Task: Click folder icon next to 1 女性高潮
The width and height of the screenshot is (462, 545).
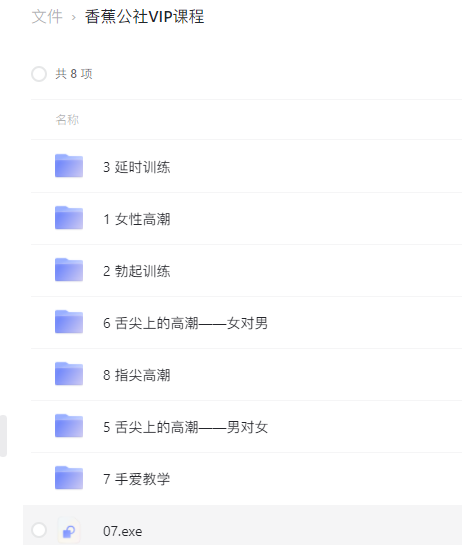Action: 69,218
